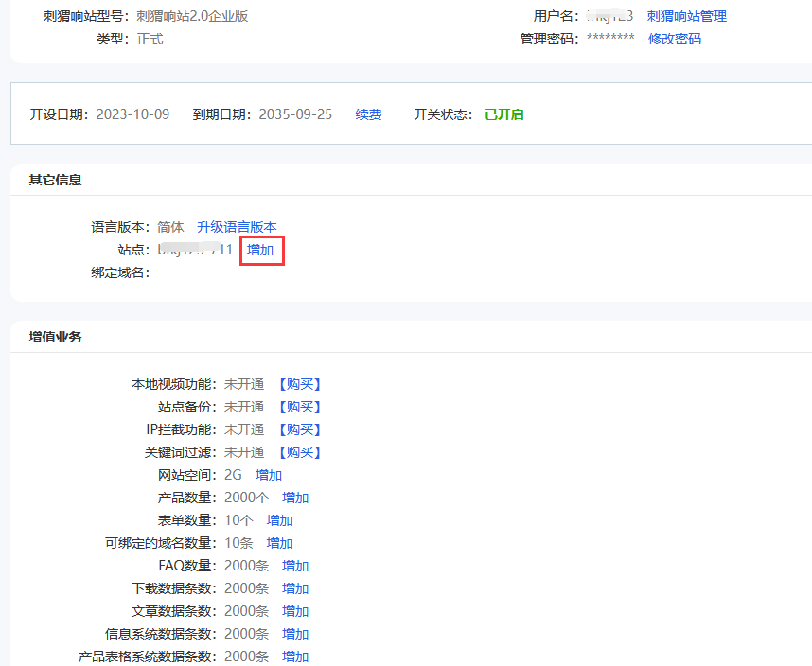Increase 可绑定的域名数量 quota
The width and height of the screenshot is (812, 666).
click(279, 542)
